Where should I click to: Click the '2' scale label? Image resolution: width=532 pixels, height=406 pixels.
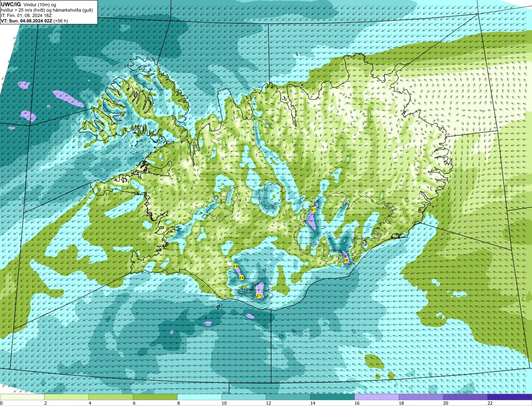tap(45, 403)
